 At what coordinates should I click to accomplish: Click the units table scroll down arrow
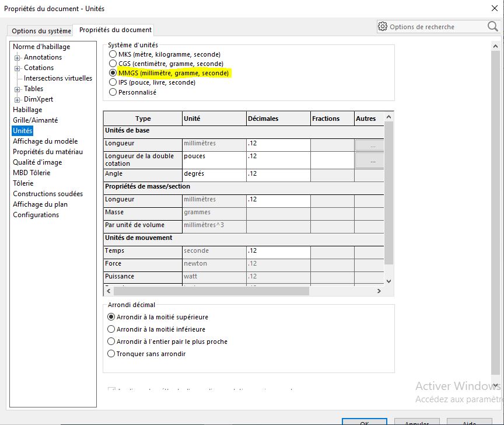tap(388, 281)
